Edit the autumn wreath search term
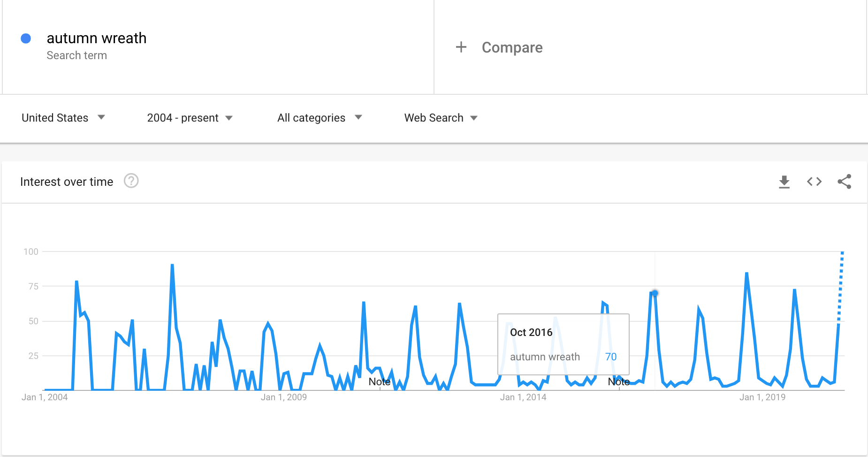Viewport: 868px width, 457px height. [97, 38]
